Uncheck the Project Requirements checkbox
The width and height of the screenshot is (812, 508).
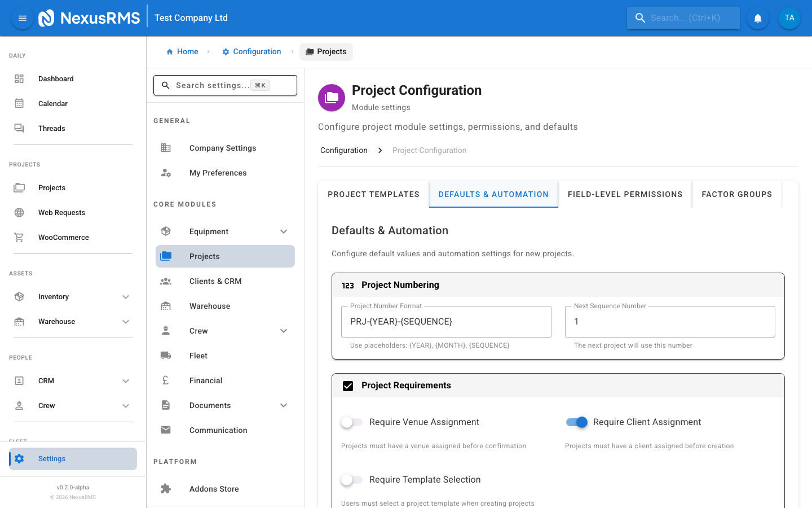[x=348, y=386]
